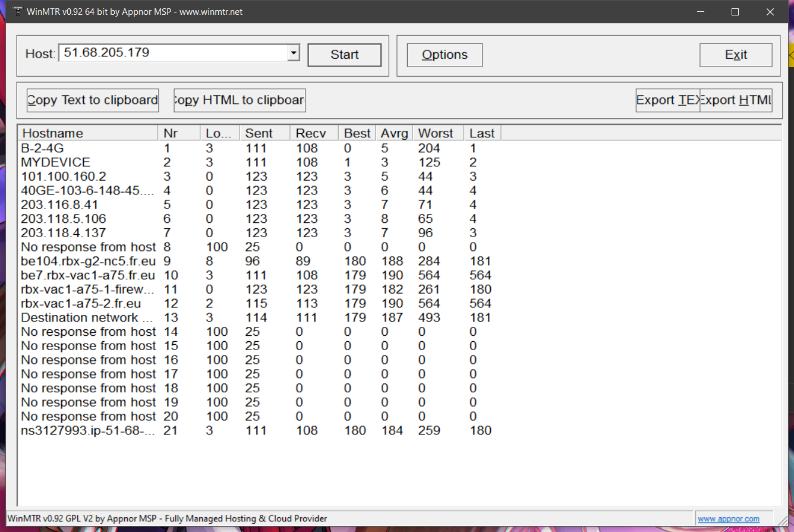The width and height of the screenshot is (794, 532).
Task: Open the www.appnor.com link
Action: pyautogui.click(x=729, y=519)
